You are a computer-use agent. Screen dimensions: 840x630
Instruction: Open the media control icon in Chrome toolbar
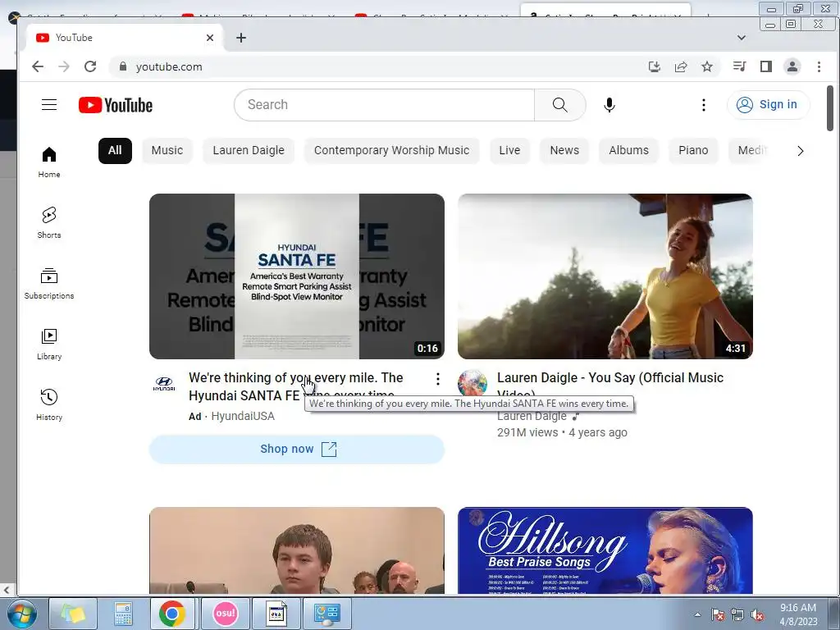(x=739, y=66)
